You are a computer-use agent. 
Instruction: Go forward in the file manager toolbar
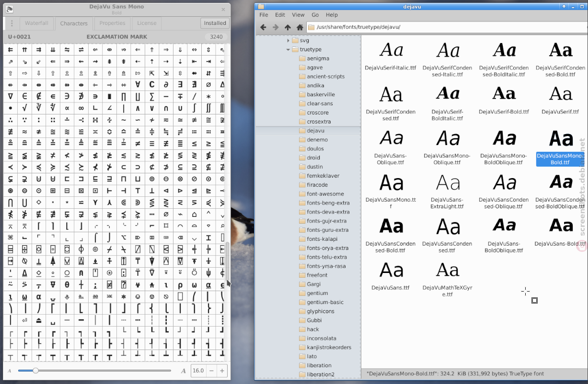coord(276,27)
